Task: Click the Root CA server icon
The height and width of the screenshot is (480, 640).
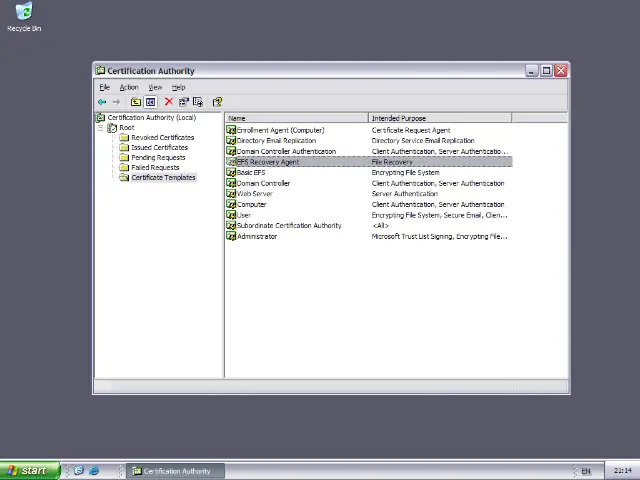Action: (x=112, y=128)
